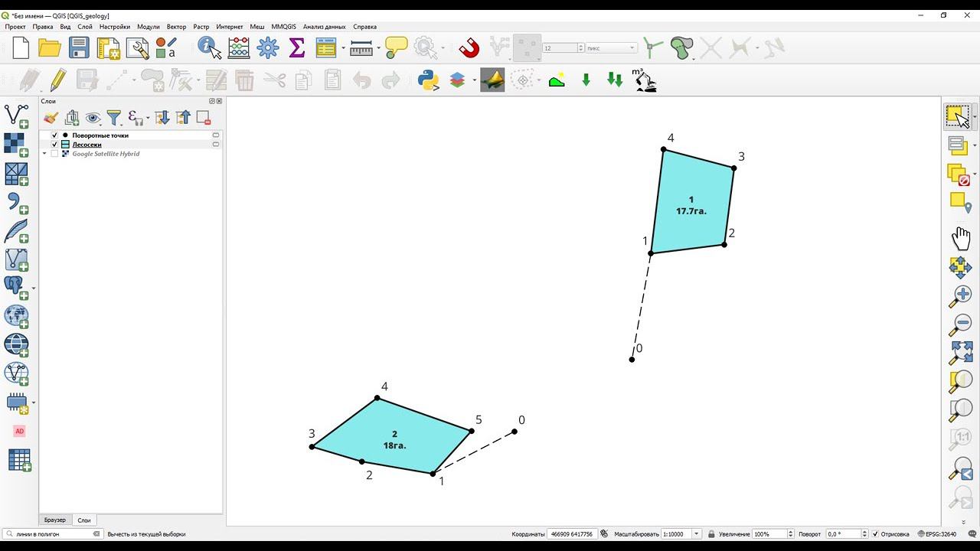Open layer styling with the paintbrush icon
The image size is (980, 551).
pos(51,118)
